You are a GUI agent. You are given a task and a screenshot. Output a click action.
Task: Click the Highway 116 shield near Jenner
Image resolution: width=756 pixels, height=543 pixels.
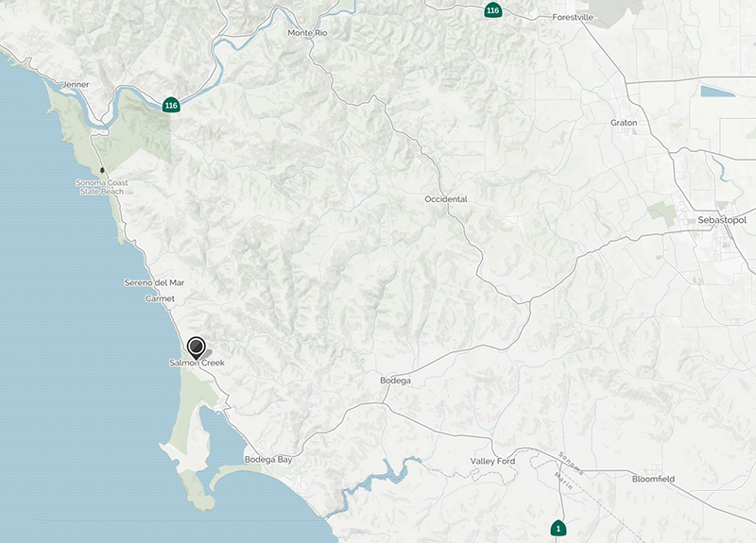tap(171, 105)
